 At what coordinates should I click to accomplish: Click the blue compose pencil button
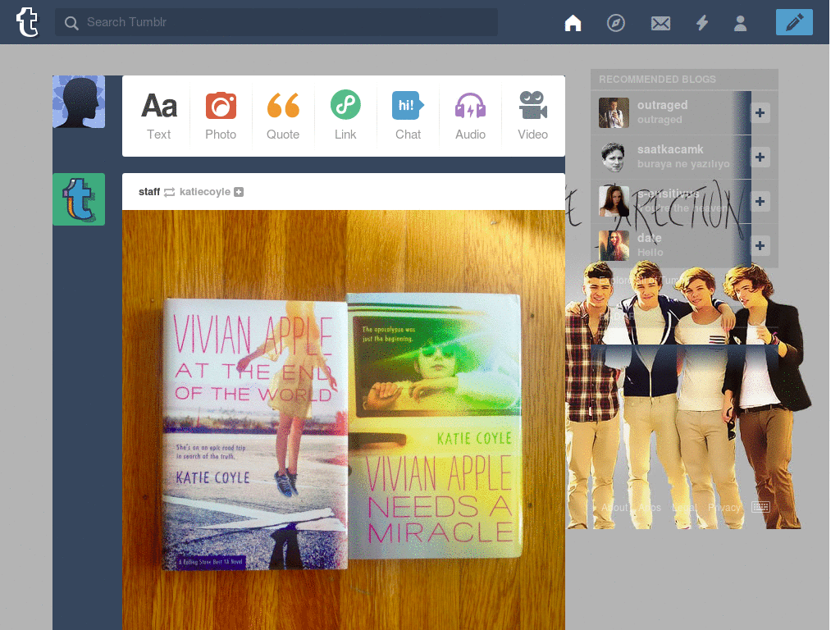click(x=794, y=22)
